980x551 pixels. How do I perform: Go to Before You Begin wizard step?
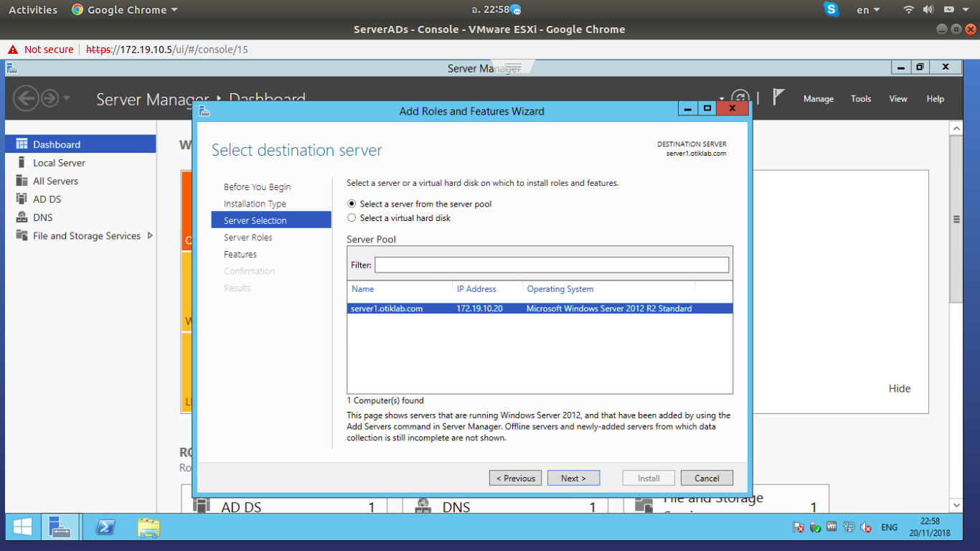258,187
